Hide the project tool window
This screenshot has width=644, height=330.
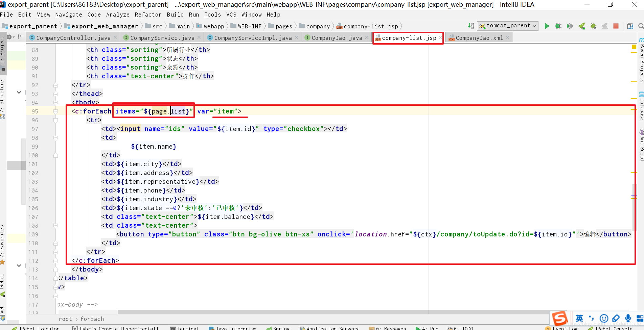(x=21, y=37)
